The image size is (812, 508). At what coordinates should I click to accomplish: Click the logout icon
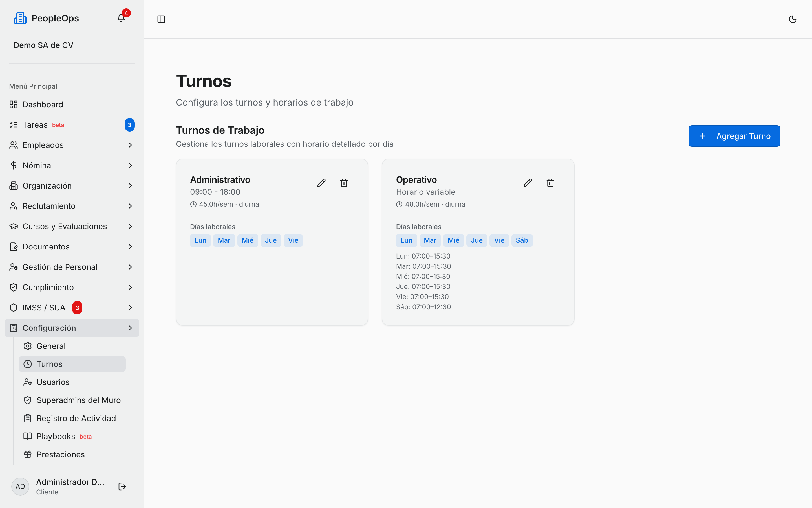point(122,487)
